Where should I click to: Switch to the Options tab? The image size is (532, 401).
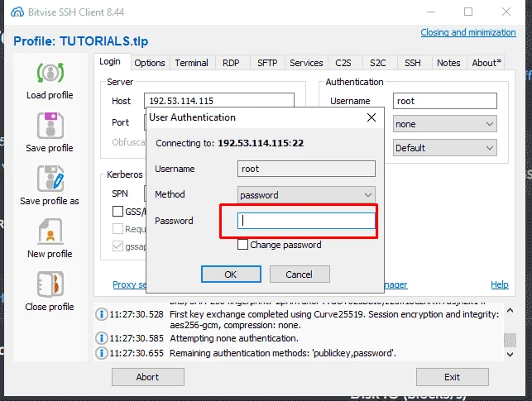(150, 63)
